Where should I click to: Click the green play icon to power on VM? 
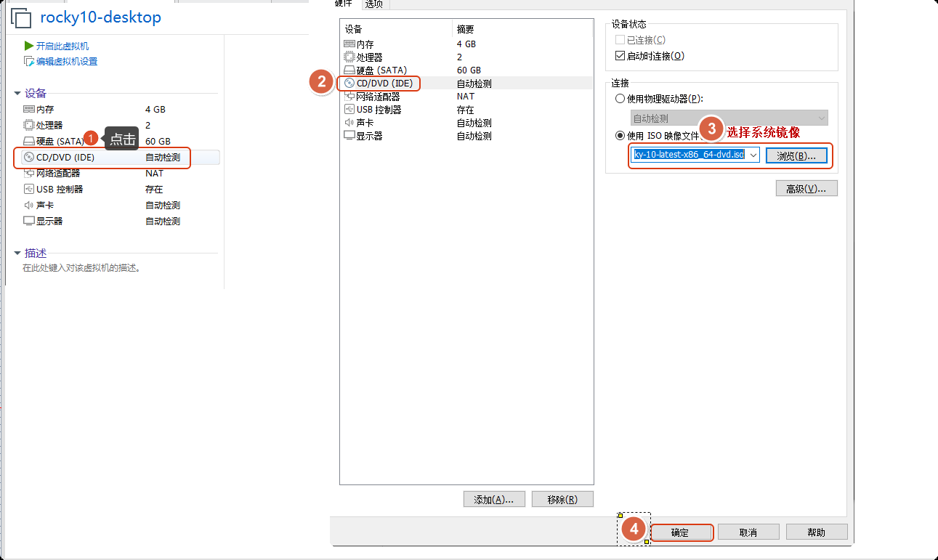coord(29,46)
